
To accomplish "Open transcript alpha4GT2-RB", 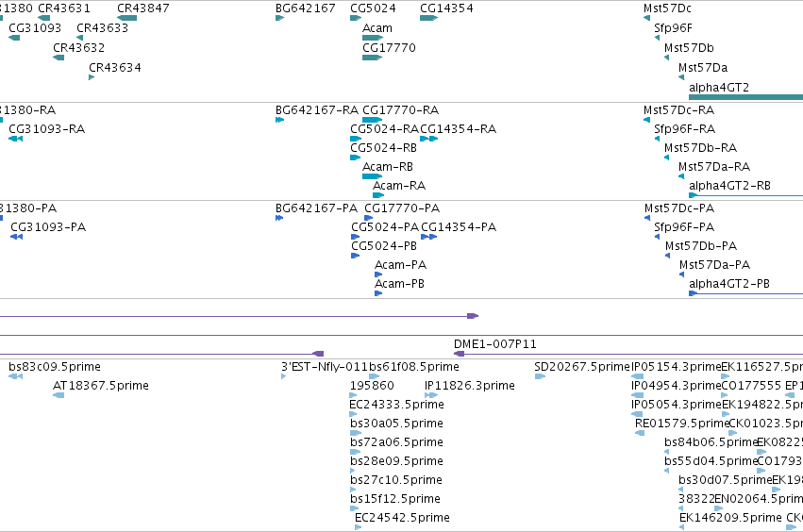I will click(729, 186).
